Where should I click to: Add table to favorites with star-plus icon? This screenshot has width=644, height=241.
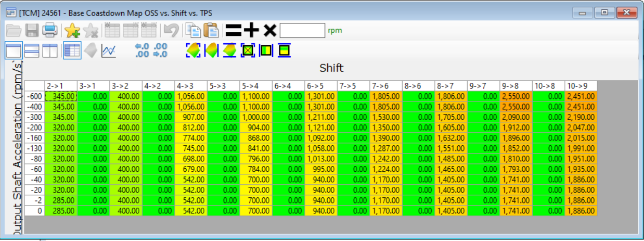(72, 31)
